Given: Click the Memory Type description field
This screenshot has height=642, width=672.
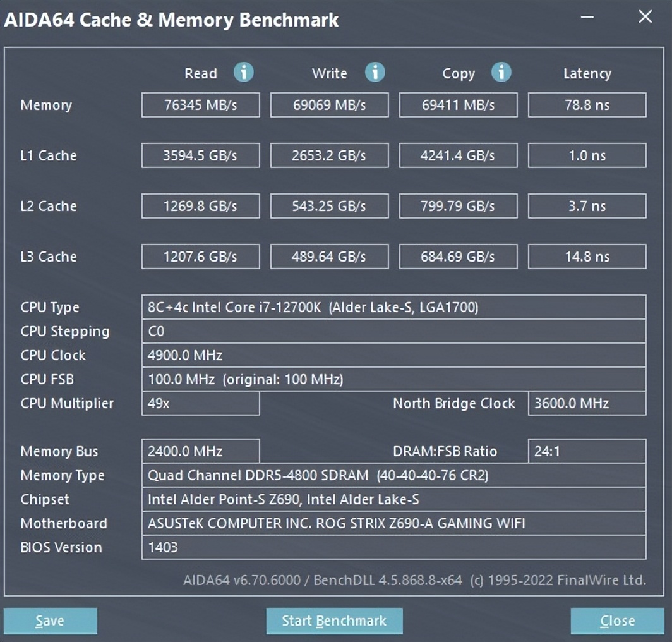Looking at the screenshot, I should tap(394, 475).
